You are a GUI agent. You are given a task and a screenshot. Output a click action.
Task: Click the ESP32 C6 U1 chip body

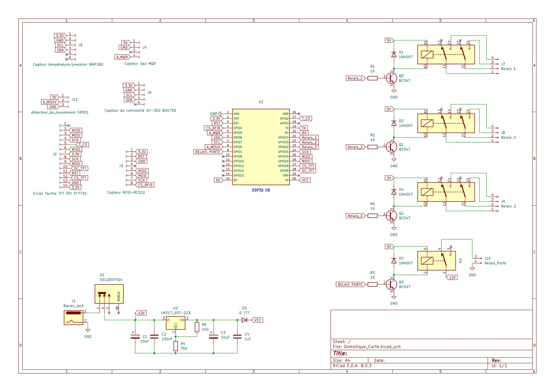point(261,147)
